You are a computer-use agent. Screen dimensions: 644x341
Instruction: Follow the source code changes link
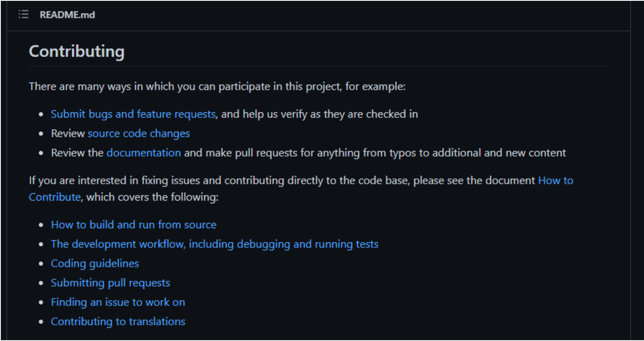click(139, 133)
